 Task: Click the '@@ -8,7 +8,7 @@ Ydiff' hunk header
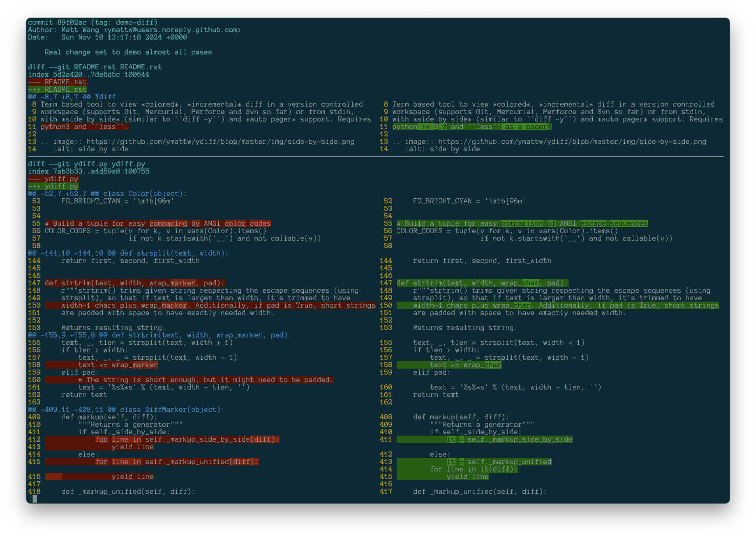(72, 97)
